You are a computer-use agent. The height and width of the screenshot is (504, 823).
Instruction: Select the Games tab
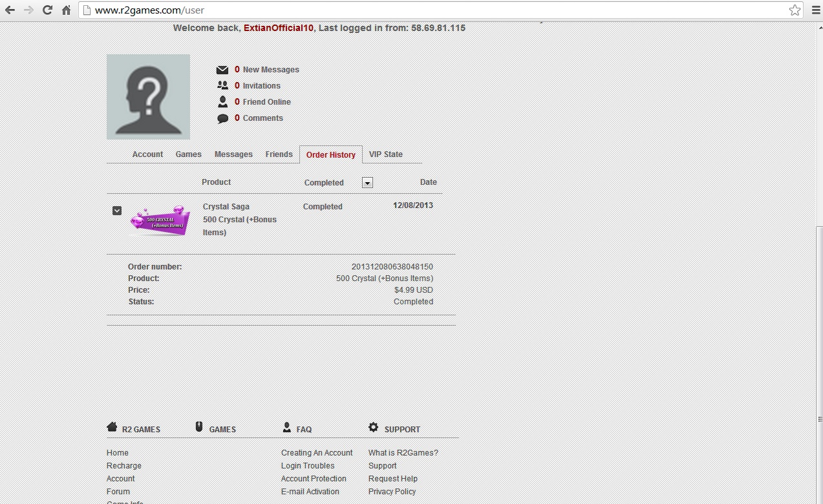tap(188, 154)
